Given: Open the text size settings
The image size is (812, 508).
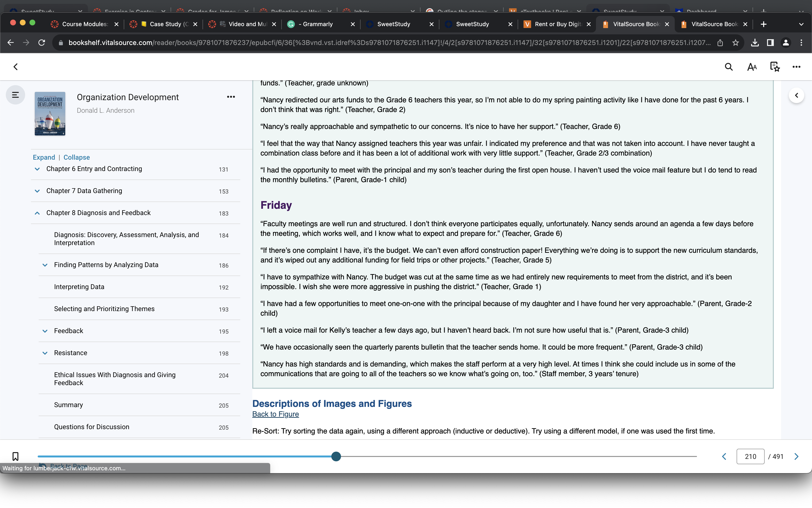Looking at the screenshot, I should (x=752, y=67).
